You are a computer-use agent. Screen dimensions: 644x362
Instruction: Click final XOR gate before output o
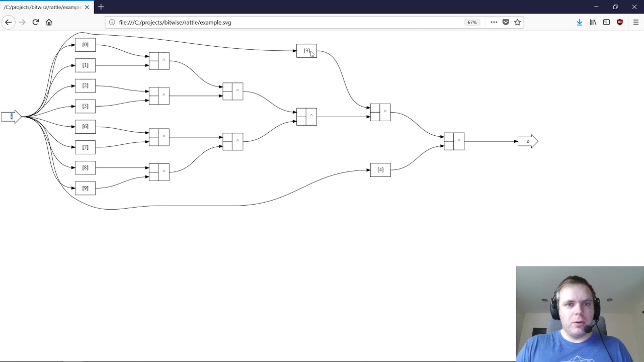tap(454, 141)
